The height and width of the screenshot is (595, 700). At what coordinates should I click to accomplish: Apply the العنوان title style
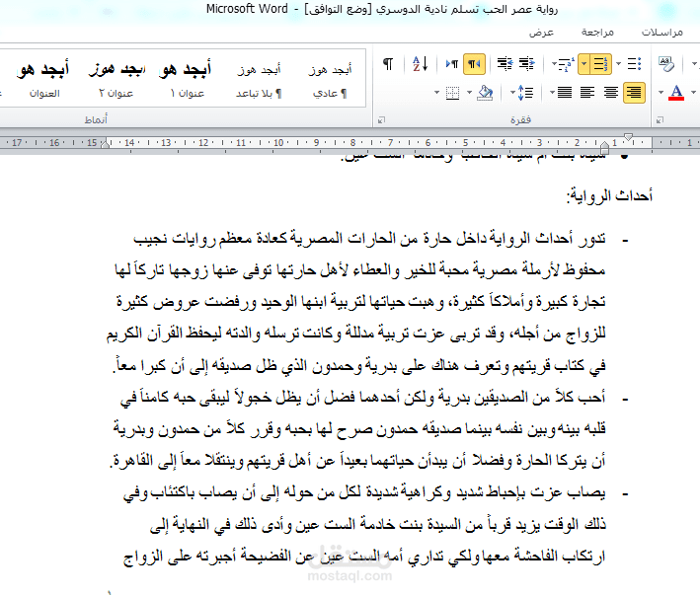click(x=44, y=79)
